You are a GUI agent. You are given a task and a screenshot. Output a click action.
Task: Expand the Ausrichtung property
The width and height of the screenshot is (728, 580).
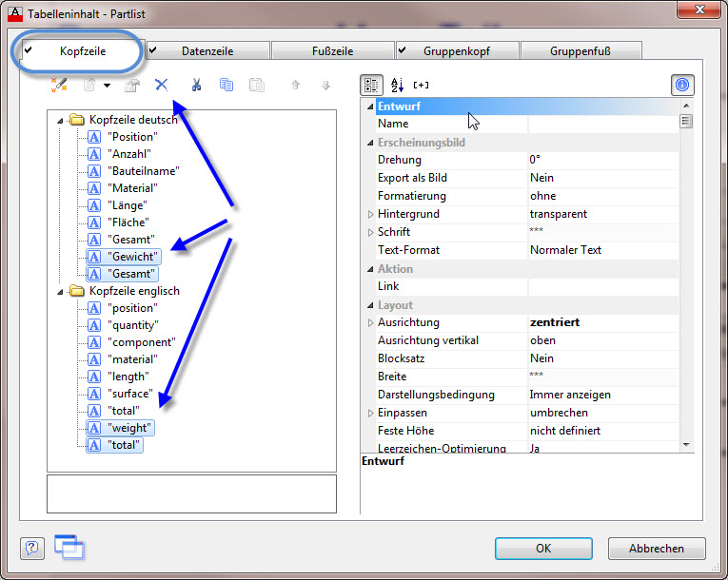(x=370, y=323)
